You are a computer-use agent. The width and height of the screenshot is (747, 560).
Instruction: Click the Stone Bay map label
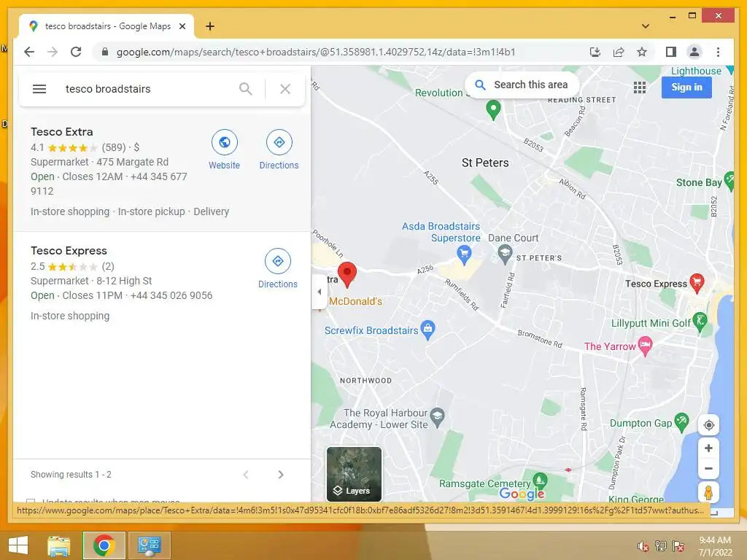(x=699, y=182)
